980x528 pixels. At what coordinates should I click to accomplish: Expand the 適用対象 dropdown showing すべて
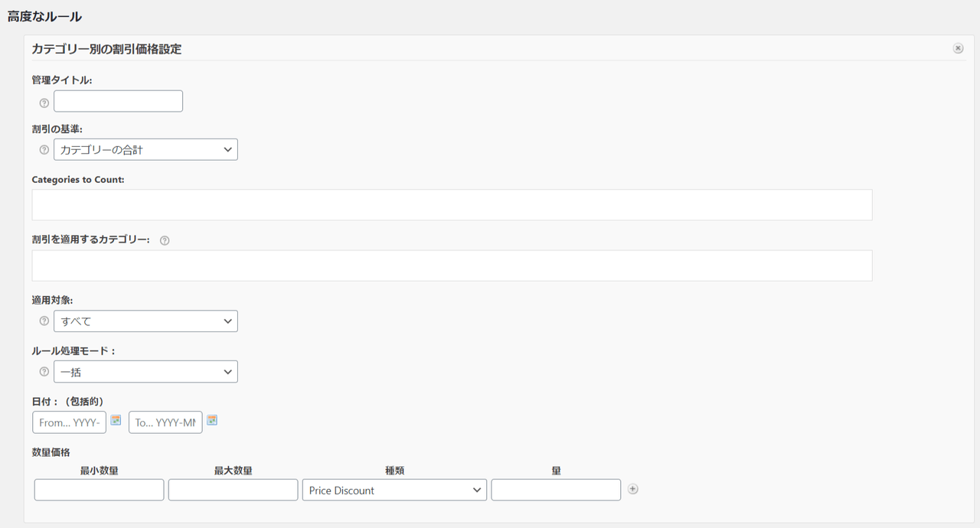[145, 321]
